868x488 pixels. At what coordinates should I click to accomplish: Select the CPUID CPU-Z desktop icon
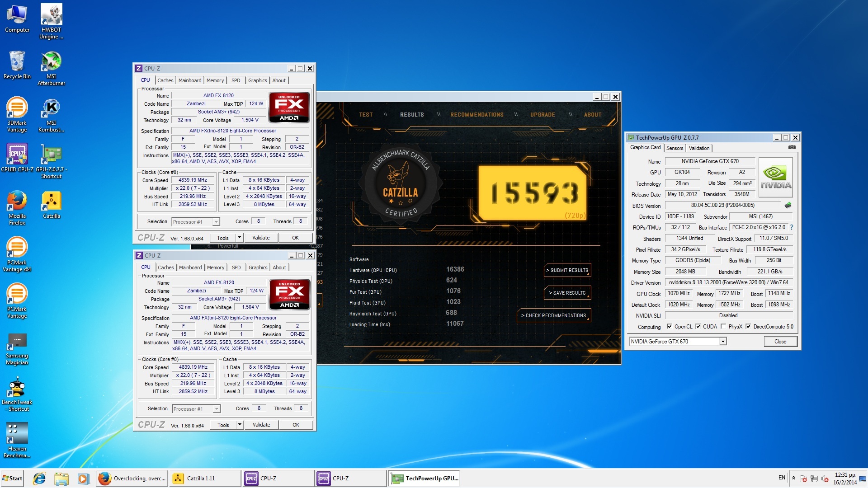point(17,158)
